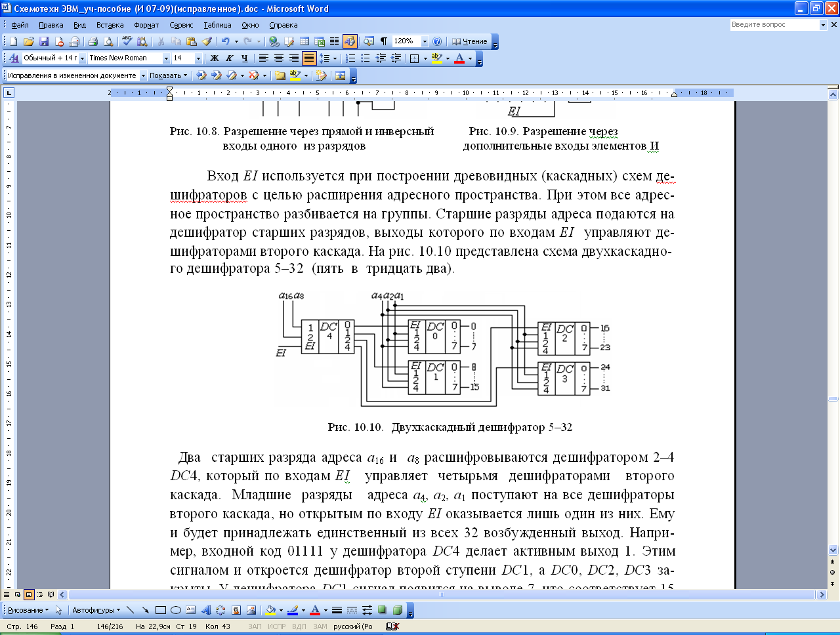Click the Insert Table icon
This screenshot has height=635, width=840.
click(304, 41)
